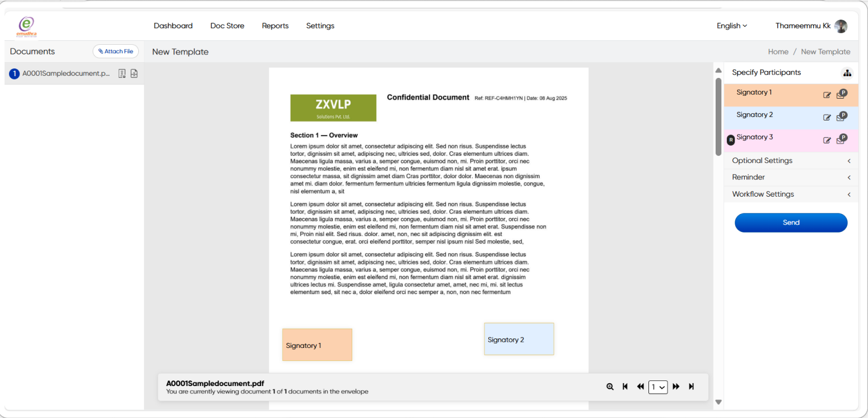Click the zoom-in magnifier icon
868x418 pixels.
tap(610, 387)
